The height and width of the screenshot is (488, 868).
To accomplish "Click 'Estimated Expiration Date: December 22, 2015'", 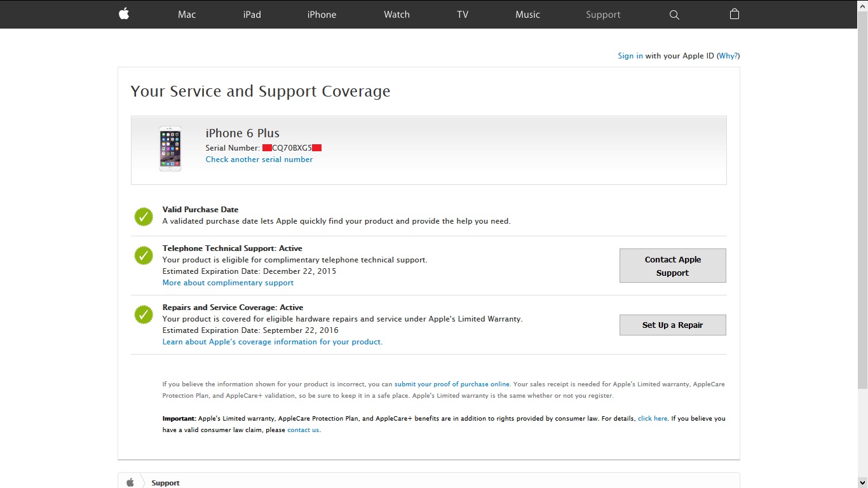I will click(249, 271).
